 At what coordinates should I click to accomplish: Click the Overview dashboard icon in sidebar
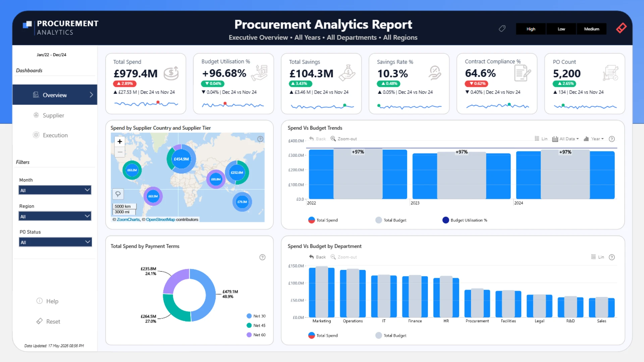click(x=36, y=95)
